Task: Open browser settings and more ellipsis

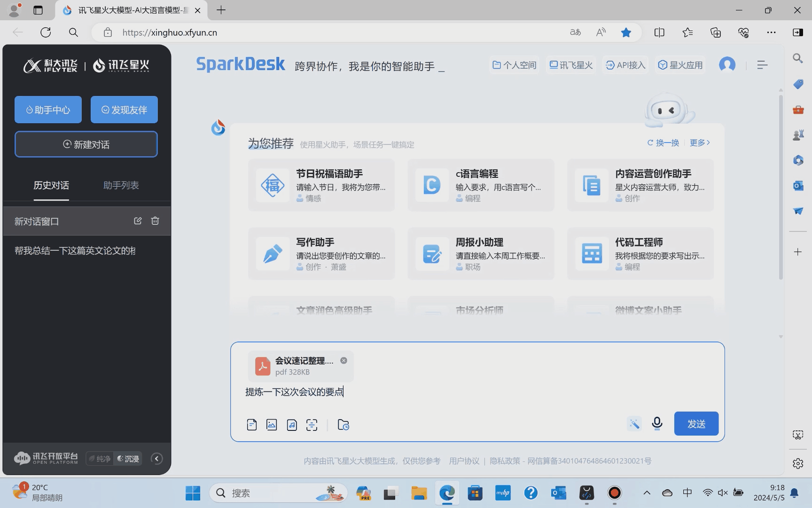Action: [771, 32]
